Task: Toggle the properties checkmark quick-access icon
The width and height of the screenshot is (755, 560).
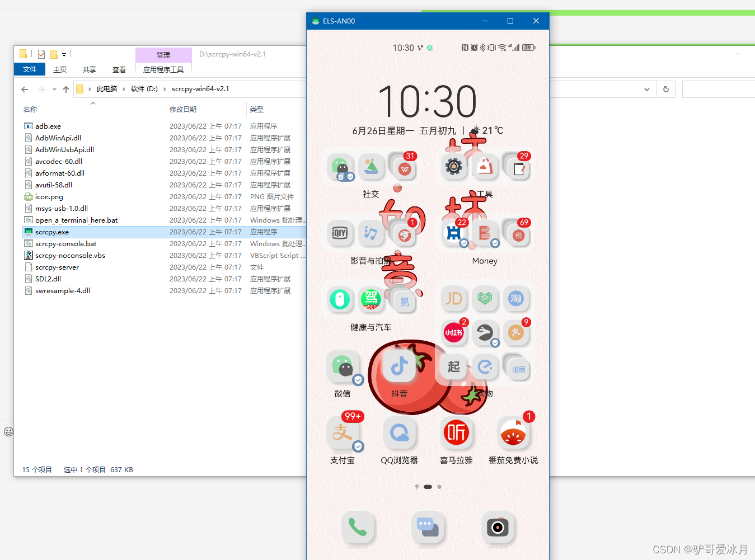Action: [41, 54]
